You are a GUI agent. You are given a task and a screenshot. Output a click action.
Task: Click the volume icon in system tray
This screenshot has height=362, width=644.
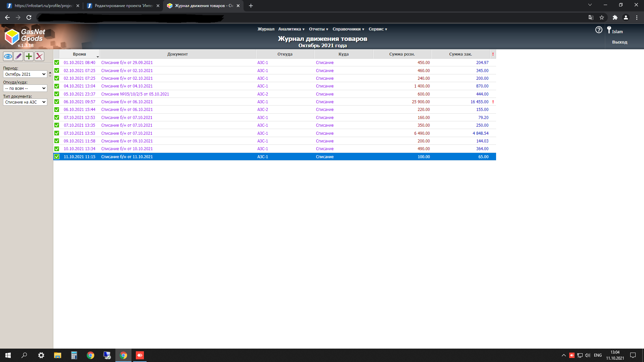coord(588,355)
